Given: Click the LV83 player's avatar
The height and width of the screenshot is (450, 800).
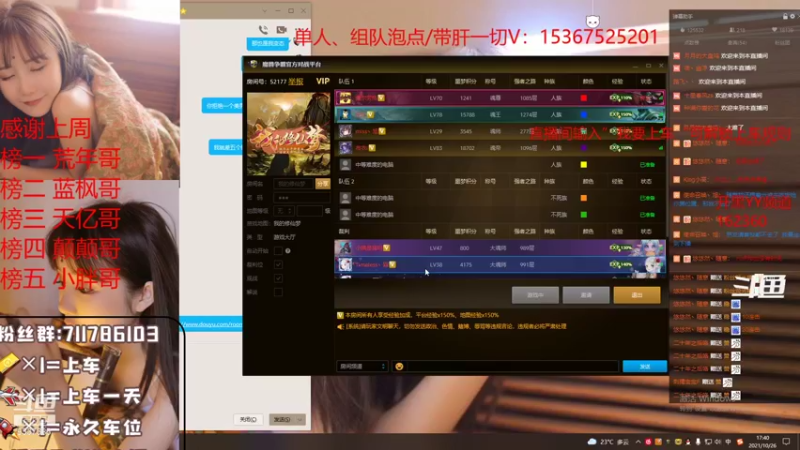Looking at the screenshot, I should (x=345, y=147).
